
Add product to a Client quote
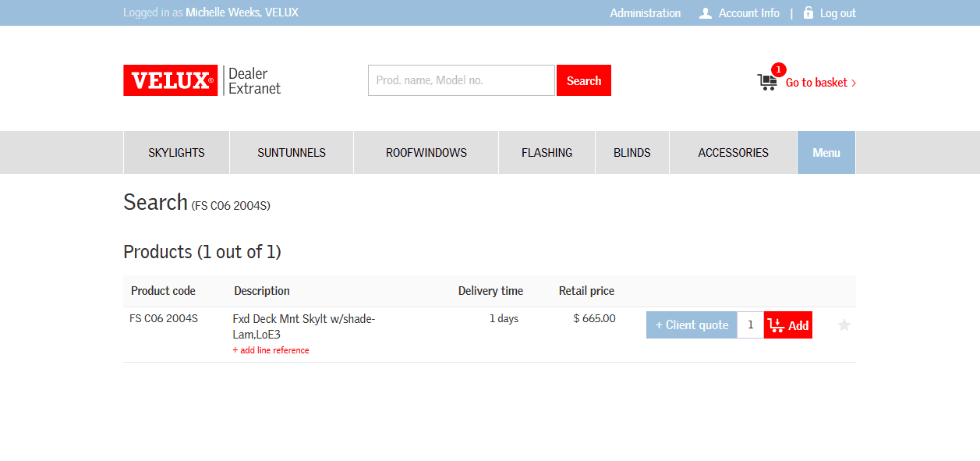pos(692,325)
